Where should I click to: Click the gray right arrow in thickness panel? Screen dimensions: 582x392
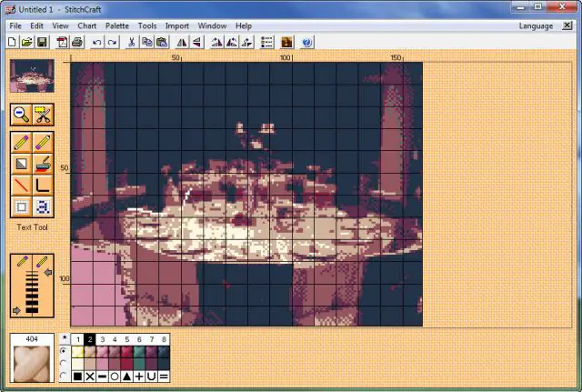[x=16, y=310]
